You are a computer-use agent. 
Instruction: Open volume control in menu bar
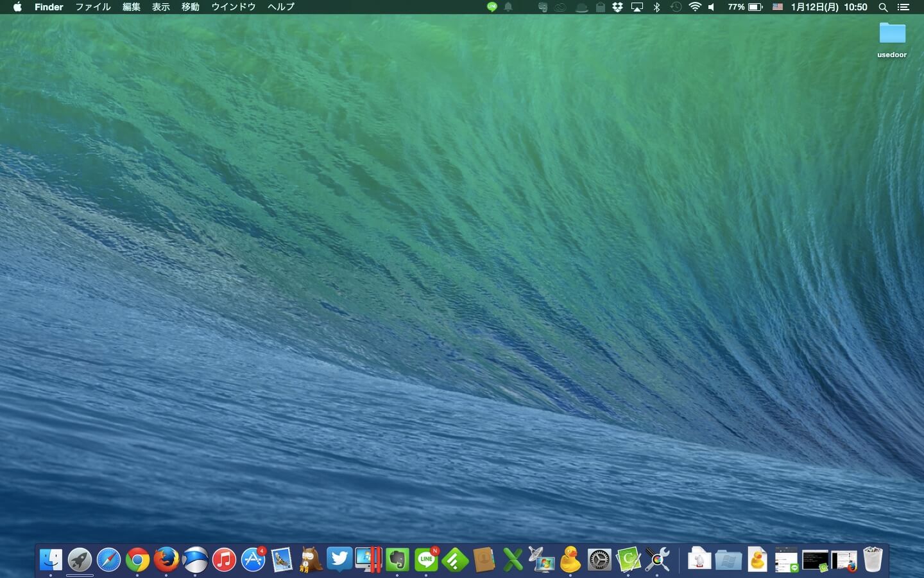coord(712,7)
